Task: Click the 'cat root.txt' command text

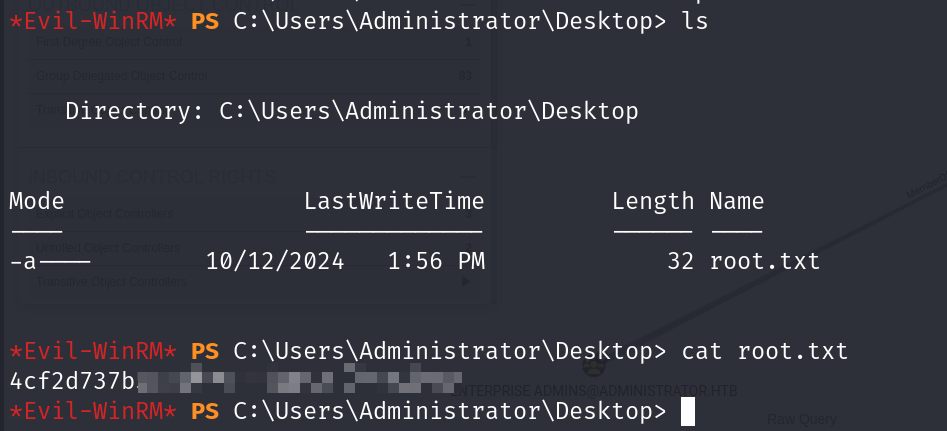Action: point(765,351)
